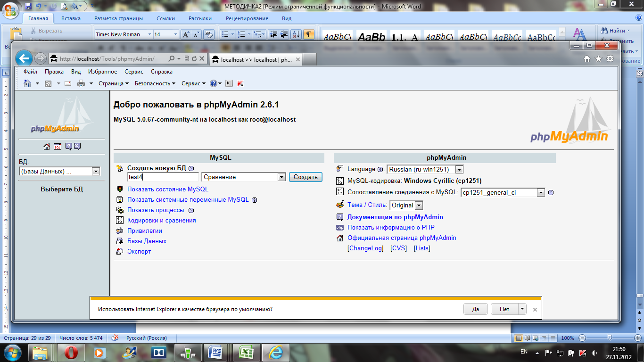Click the refresh icon in the address bar
This screenshot has height=362, width=644.
point(194,59)
